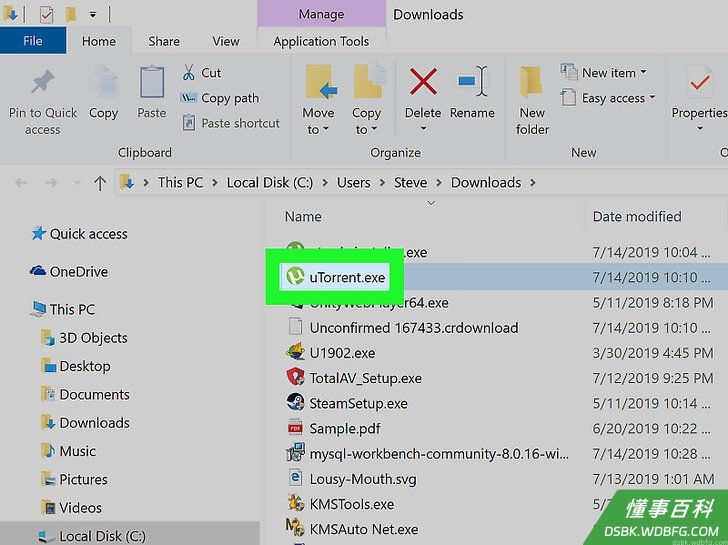Click the Copy icon in Clipboard group

coord(104,82)
